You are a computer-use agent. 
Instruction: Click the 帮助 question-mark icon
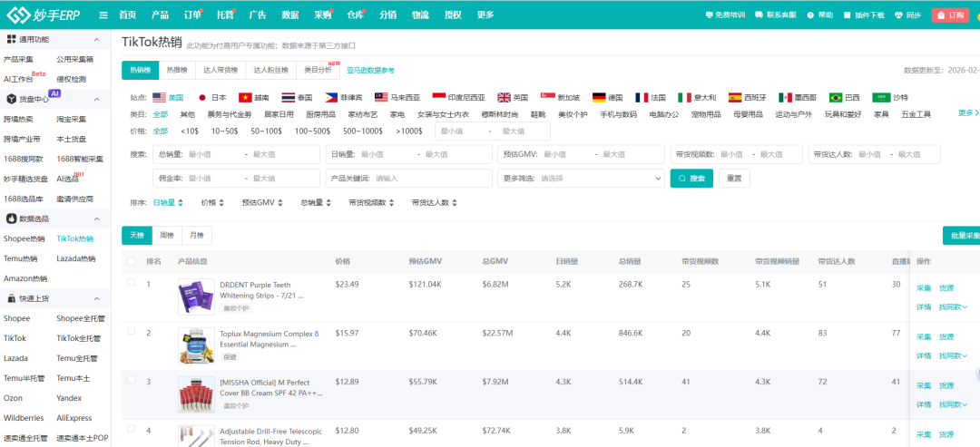[810, 15]
